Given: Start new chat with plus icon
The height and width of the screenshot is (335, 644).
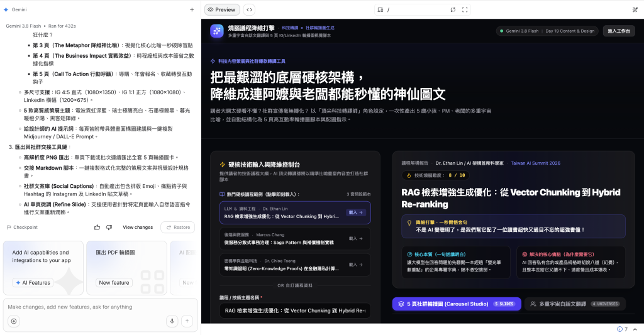Looking at the screenshot, I should coord(192,9).
